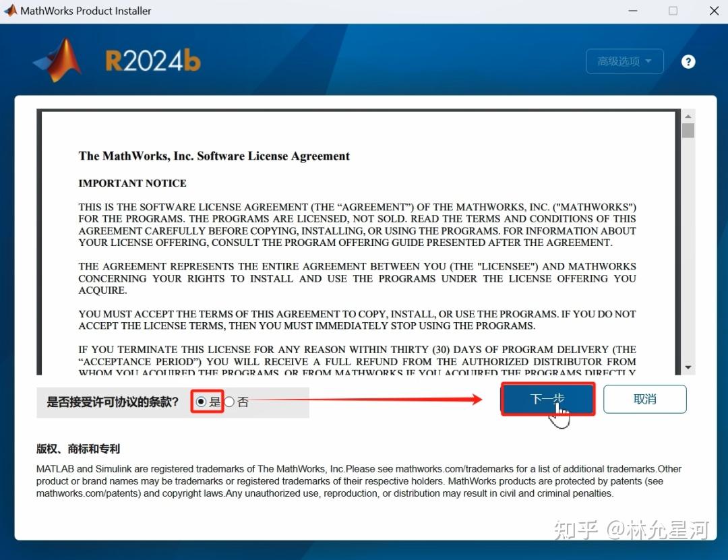Select the 是 radio button
728x560 pixels.
pyautogui.click(x=200, y=401)
